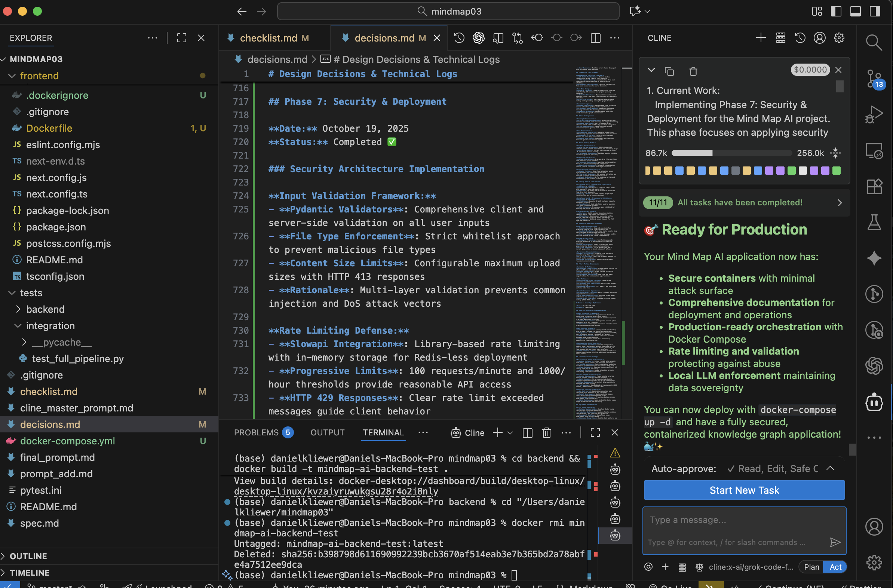The image size is (893, 588).
Task: Click the split editor right icon
Action: point(595,38)
